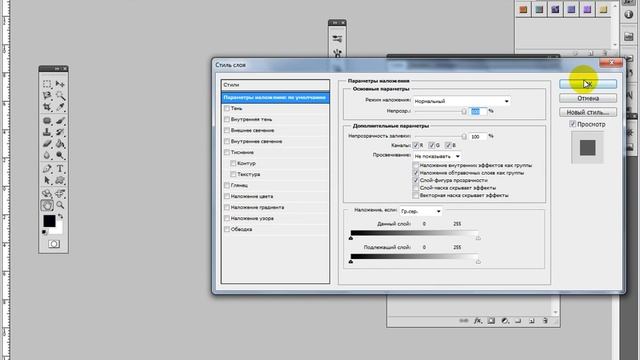The height and width of the screenshot is (360, 640).
Task: Enable the Обводка checkbox
Action: 227,229
